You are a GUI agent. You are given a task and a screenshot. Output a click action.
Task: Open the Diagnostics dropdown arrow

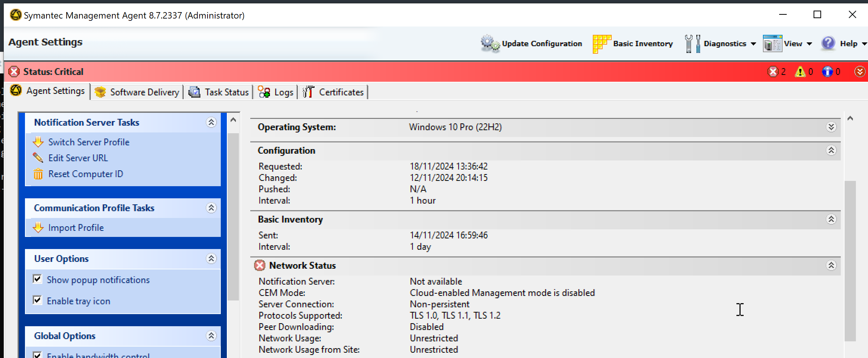click(x=753, y=44)
